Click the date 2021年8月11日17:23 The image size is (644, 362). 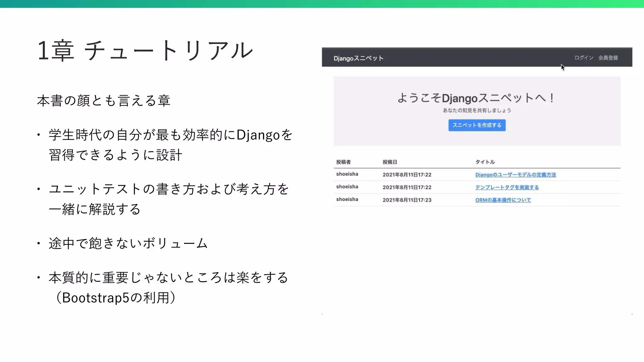tap(407, 200)
